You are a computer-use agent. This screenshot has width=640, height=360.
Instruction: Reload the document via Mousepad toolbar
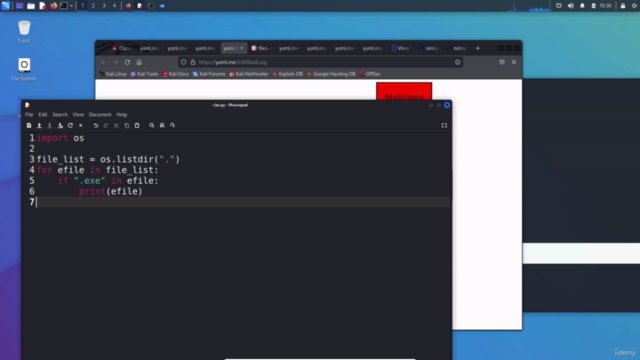[x=70, y=125]
